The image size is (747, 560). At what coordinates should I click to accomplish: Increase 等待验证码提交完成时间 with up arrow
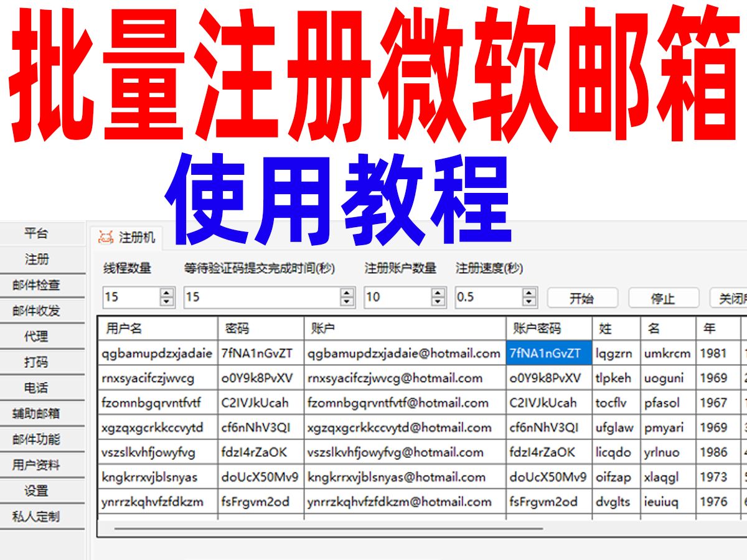(348, 292)
